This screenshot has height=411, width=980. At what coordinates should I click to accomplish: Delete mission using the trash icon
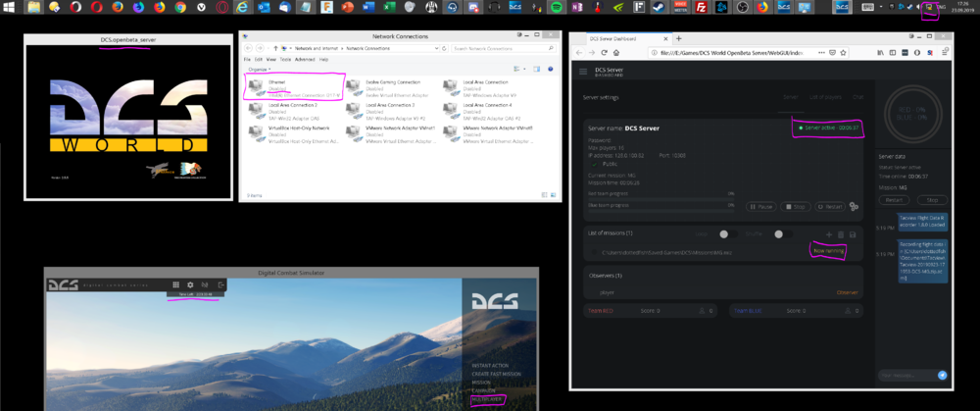coord(841,234)
